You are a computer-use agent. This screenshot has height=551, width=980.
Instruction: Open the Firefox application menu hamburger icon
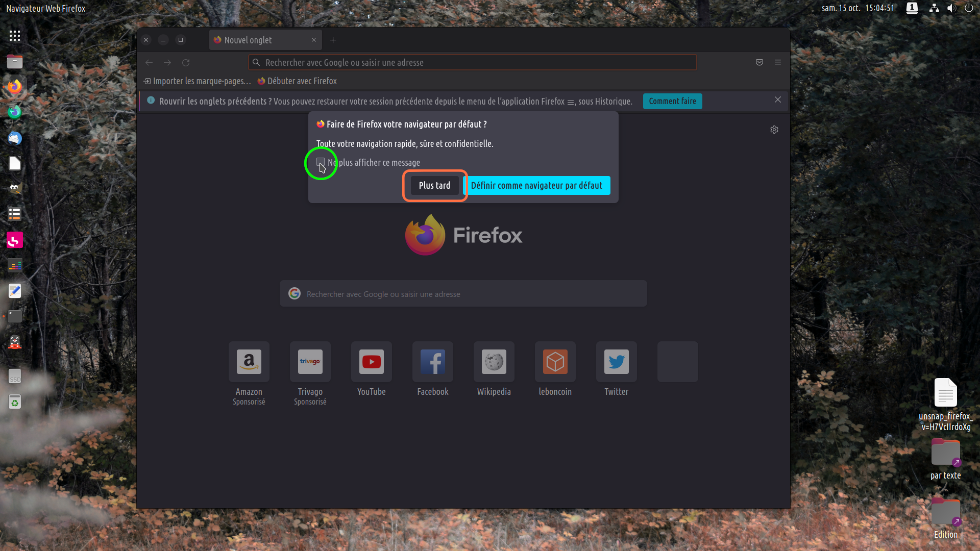778,62
